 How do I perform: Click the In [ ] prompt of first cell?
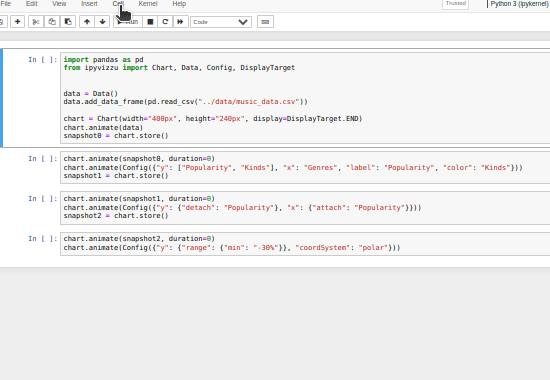42,60
